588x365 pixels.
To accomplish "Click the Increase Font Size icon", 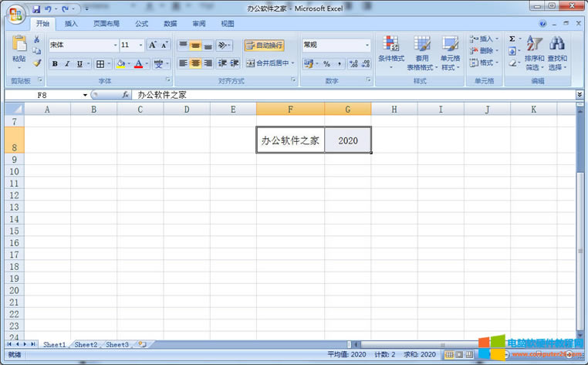I will pos(153,46).
